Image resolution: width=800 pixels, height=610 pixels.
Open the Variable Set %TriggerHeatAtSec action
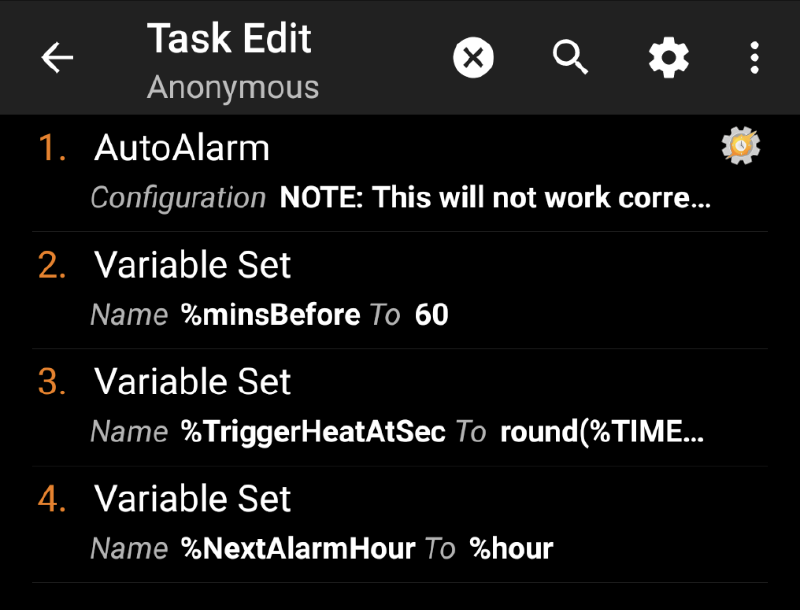tap(192, 382)
